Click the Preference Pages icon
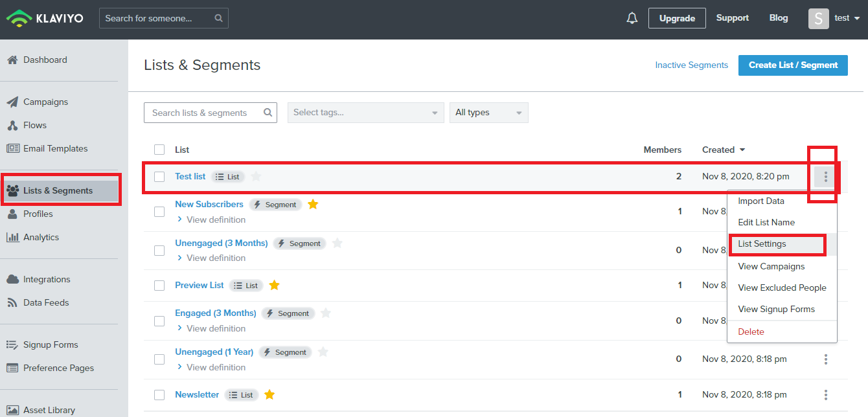The image size is (868, 417). (x=12, y=368)
